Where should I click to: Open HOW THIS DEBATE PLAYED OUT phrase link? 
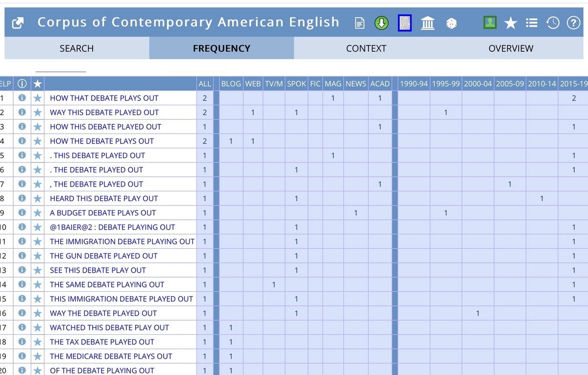click(105, 127)
